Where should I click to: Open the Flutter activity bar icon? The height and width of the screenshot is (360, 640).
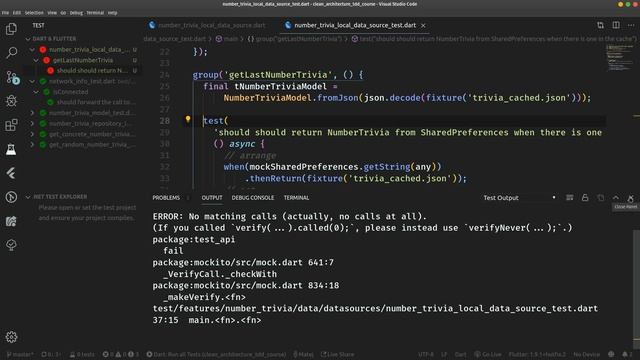pyautogui.click(x=11, y=173)
